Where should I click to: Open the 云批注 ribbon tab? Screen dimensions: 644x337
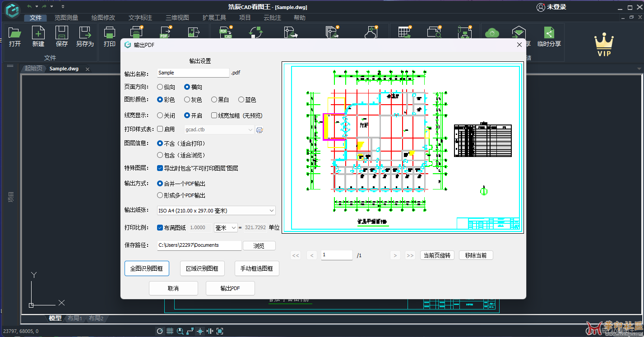(x=273, y=18)
